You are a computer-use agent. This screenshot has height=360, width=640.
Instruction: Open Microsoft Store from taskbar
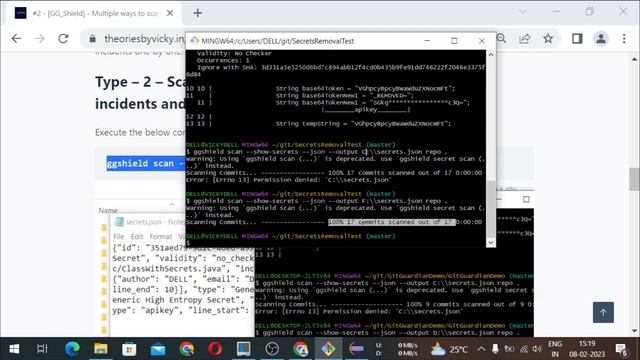pyautogui.click(x=129, y=349)
